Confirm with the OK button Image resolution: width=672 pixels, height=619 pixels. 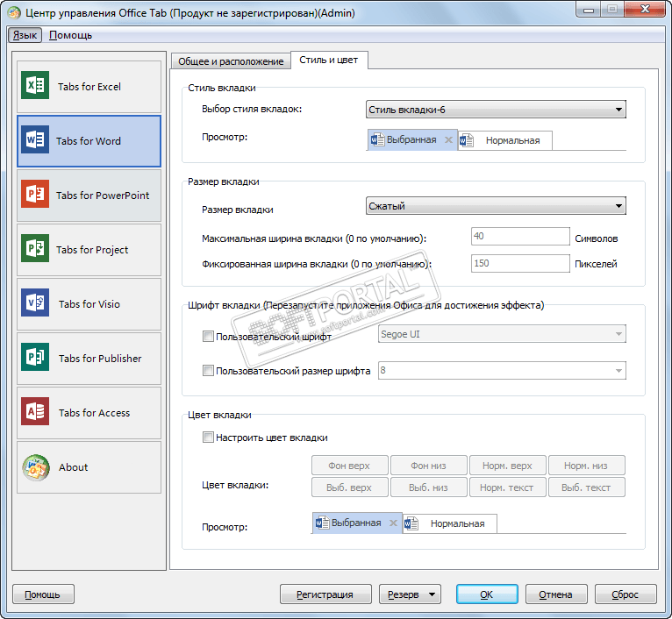pyautogui.click(x=487, y=594)
